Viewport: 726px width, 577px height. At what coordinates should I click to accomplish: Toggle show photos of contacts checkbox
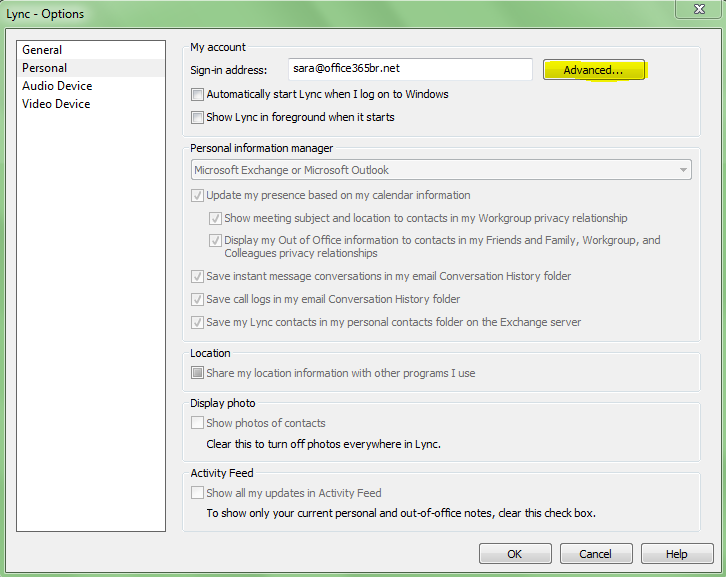197,424
